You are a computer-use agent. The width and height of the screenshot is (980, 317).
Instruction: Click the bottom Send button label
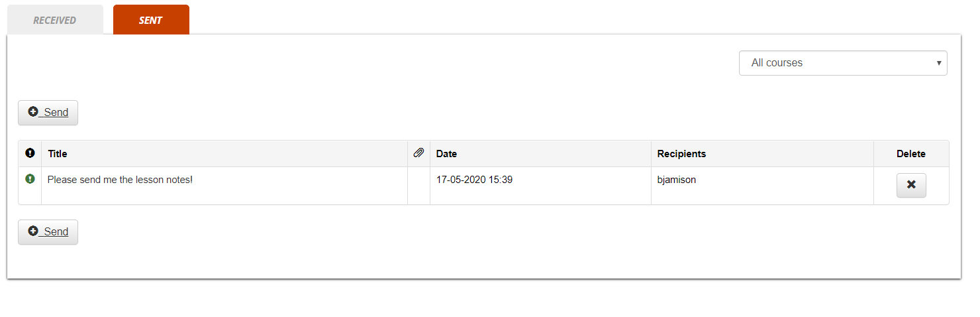[x=56, y=232]
